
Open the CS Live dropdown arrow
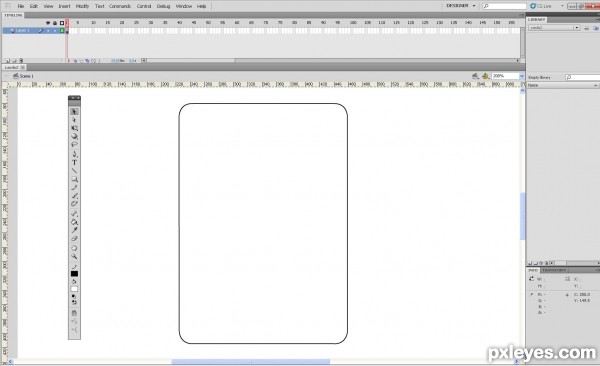click(x=562, y=6)
